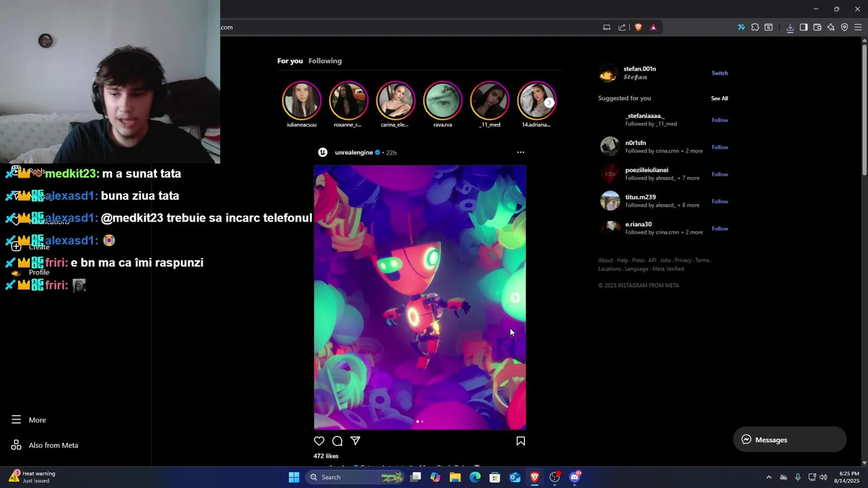Screen dimensions: 868x488
Task: Open _11_med story circle
Action: (x=490, y=100)
